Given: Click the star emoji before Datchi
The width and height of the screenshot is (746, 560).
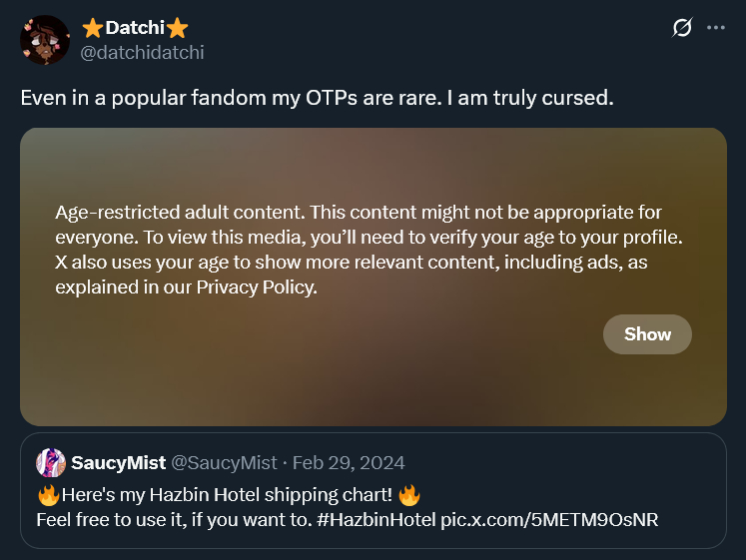Looking at the screenshot, I should click(x=92, y=28).
